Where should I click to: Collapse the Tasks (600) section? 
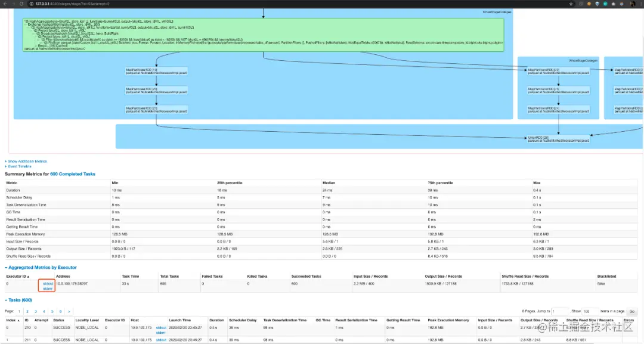coord(20,300)
